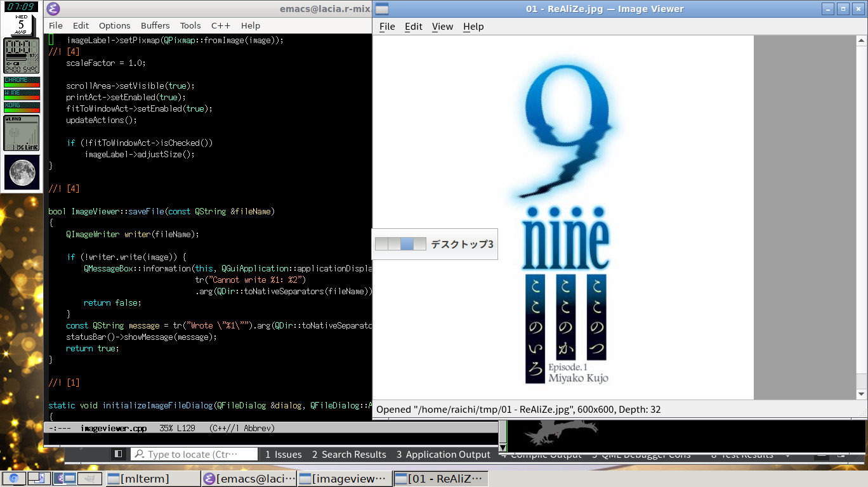Toggle Qt Creator sidebar button by locator
Screen dimensions: 868x487
(x=118, y=454)
